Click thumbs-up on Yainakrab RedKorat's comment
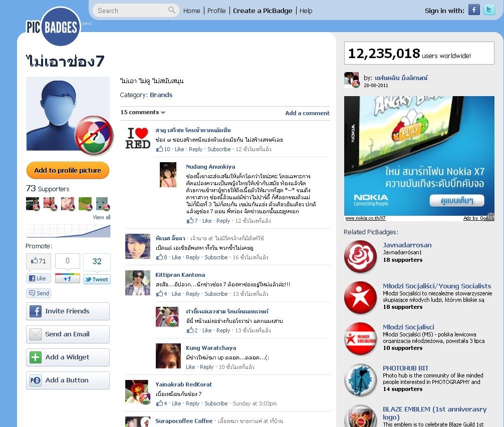504x427 pixels. pyautogui.click(x=159, y=403)
